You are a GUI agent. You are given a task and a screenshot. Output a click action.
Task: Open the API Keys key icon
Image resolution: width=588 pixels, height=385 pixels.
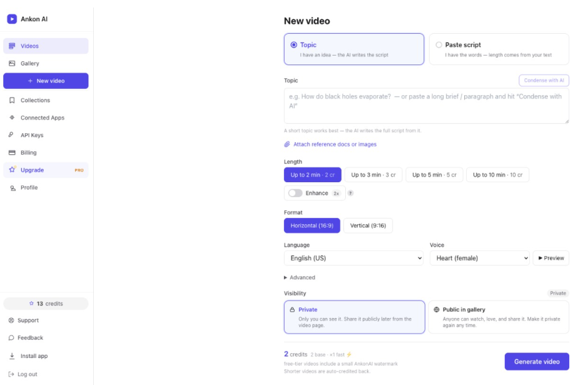coord(11,135)
